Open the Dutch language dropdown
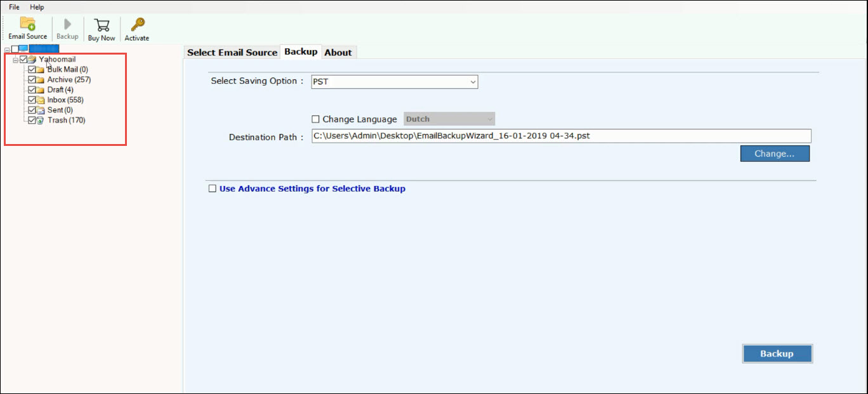868x394 pixels. (449, 119)
